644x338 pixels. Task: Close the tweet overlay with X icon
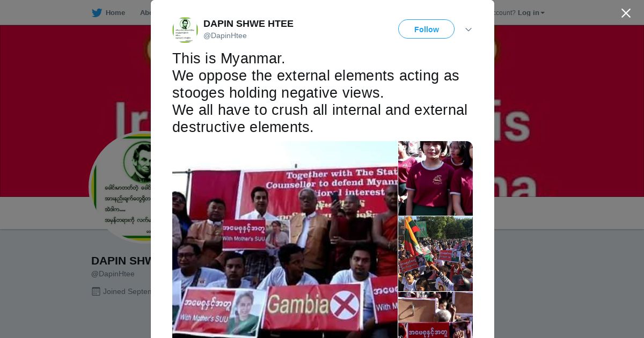[626, 13]
